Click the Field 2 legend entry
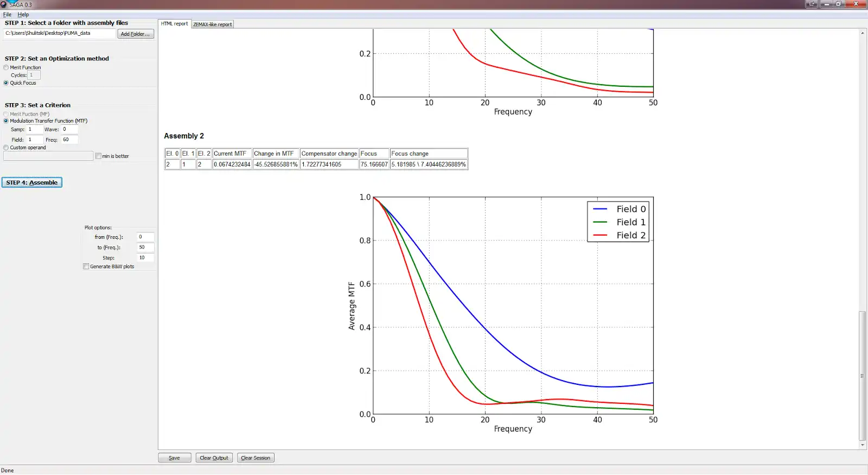The width and height of the screenshot is (868, 475). click(x=619, y=235)
